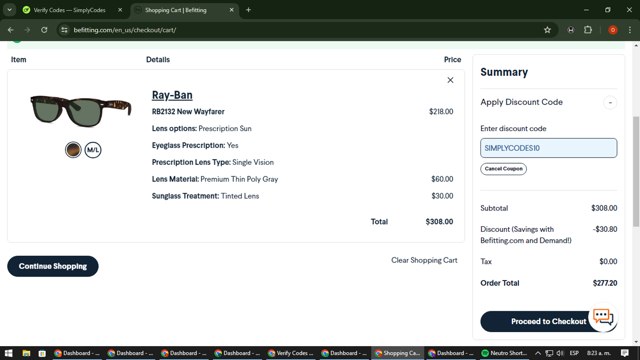640x360 pixels.
Task: Show hidden system tray icons
Action: coord(538,353)
